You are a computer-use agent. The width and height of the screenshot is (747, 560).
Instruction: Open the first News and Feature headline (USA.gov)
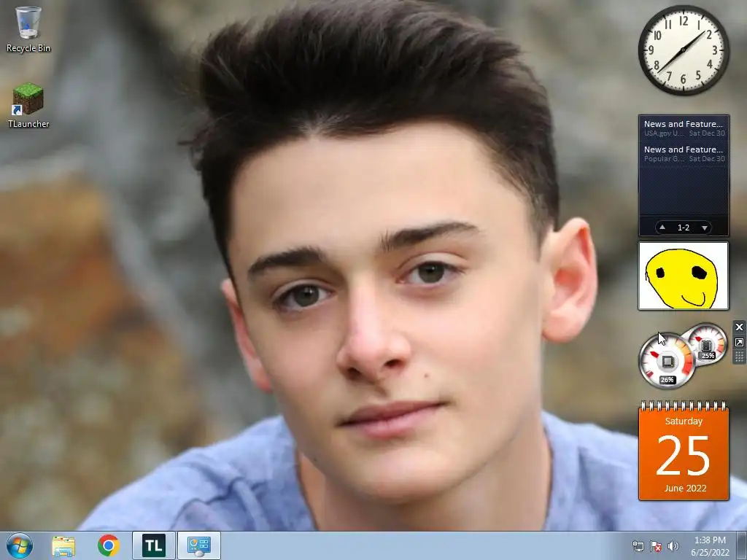click(684, 128)
